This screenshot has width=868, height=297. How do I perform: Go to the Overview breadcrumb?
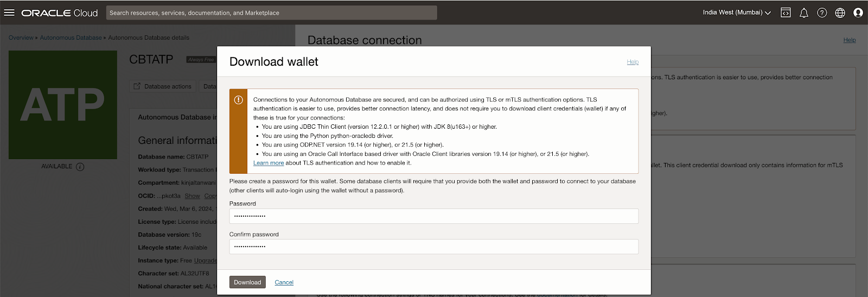(21, 37)
